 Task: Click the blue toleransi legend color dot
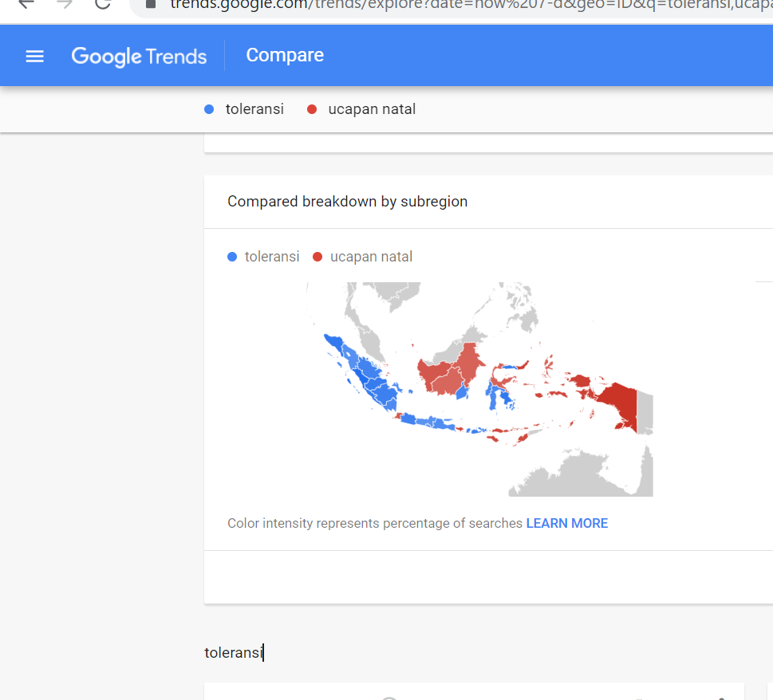pyautogui.click(x=232, y=257)
